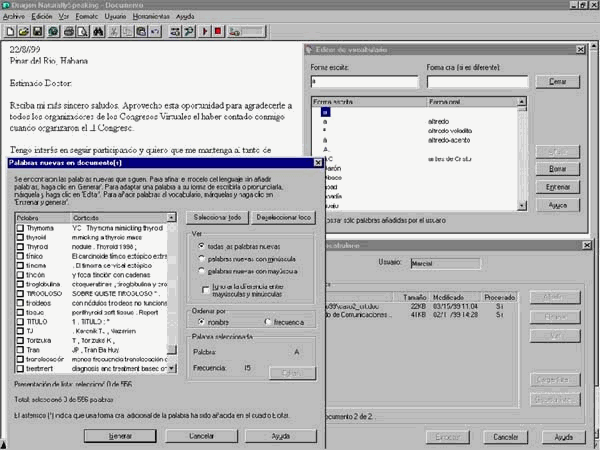Click scroll-down arrow of the new words list
Viewport: 600px width, 450px height.
pyautogui.click(x=172, y=368)
